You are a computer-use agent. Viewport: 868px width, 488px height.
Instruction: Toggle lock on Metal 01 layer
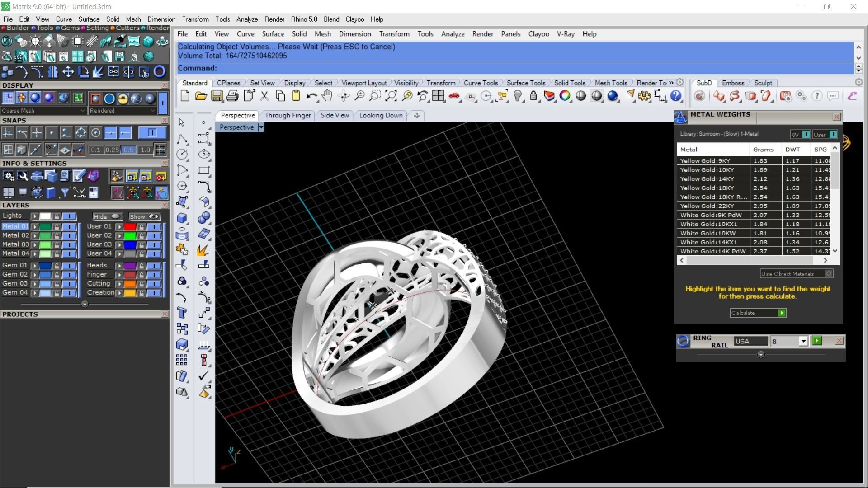coord(57,227)
